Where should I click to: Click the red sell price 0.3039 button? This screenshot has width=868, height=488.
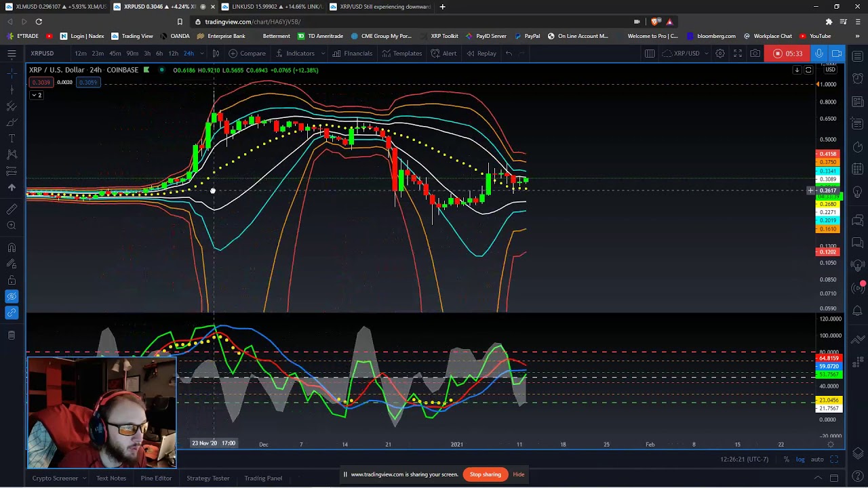click(41, 83)
